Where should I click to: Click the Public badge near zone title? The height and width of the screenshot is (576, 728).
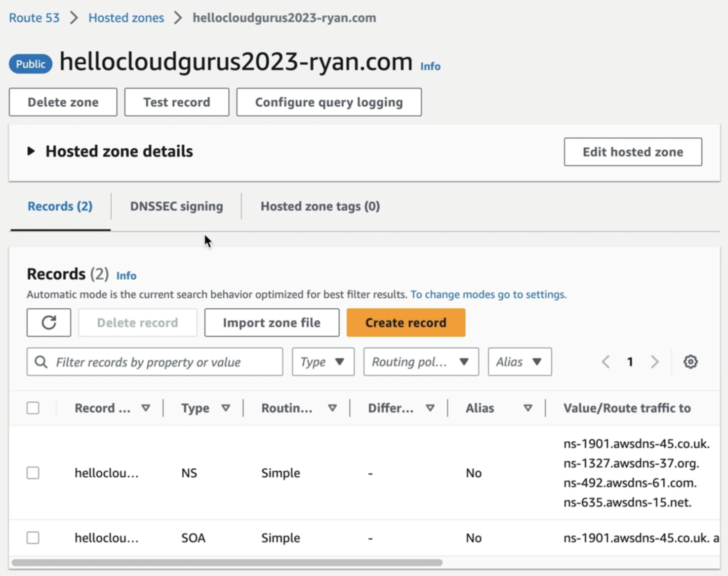pyautogui.click(x=31, y=64)
